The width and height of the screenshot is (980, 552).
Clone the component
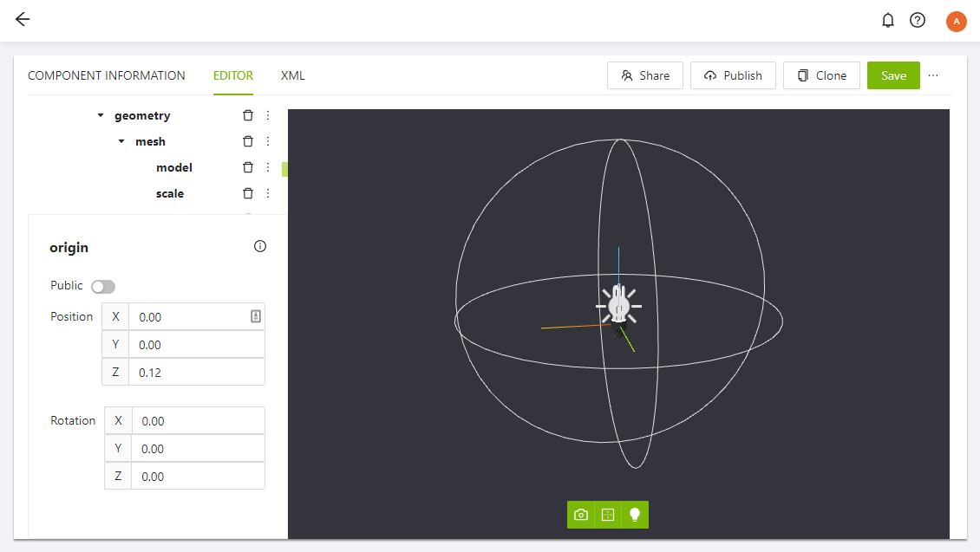pos(821,75)
